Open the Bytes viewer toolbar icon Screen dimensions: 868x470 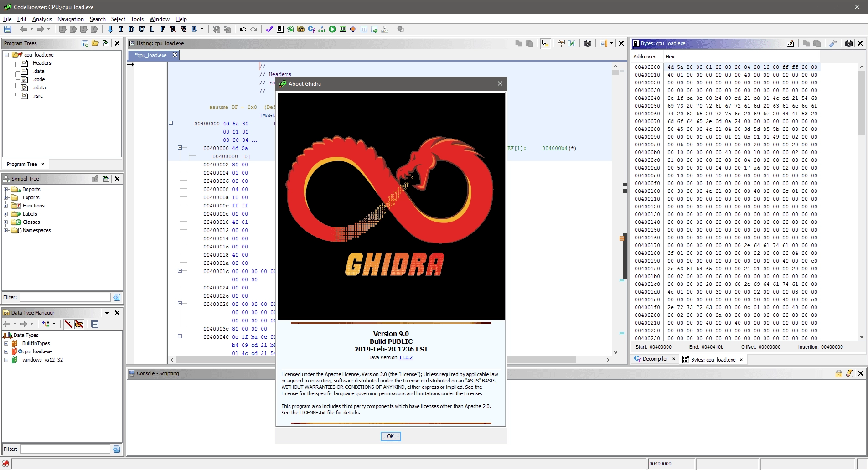(x=280, y=29)
